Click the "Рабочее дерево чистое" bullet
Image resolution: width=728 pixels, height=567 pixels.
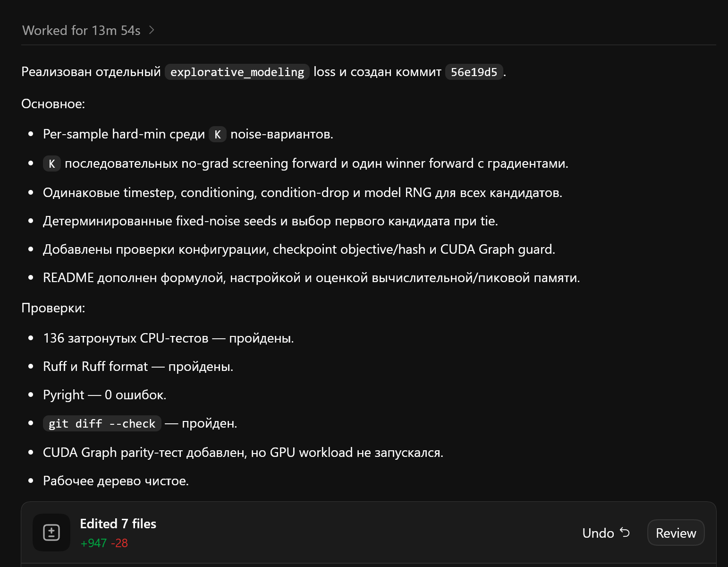click(x=116, y=481)
